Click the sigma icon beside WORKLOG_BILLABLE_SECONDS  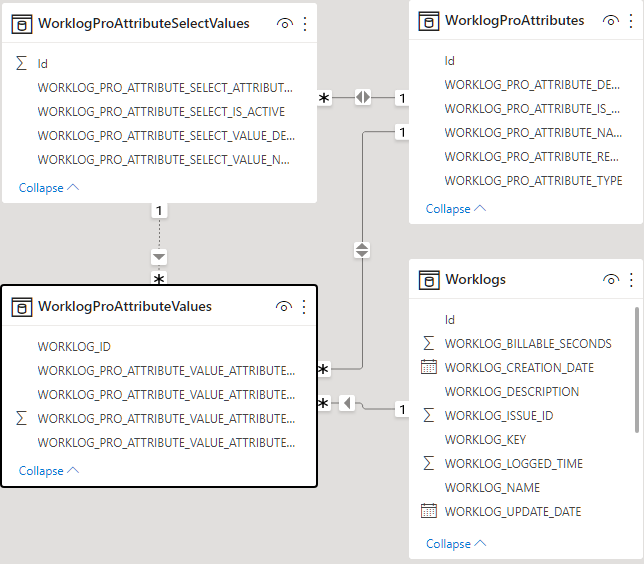coord(429,344)
